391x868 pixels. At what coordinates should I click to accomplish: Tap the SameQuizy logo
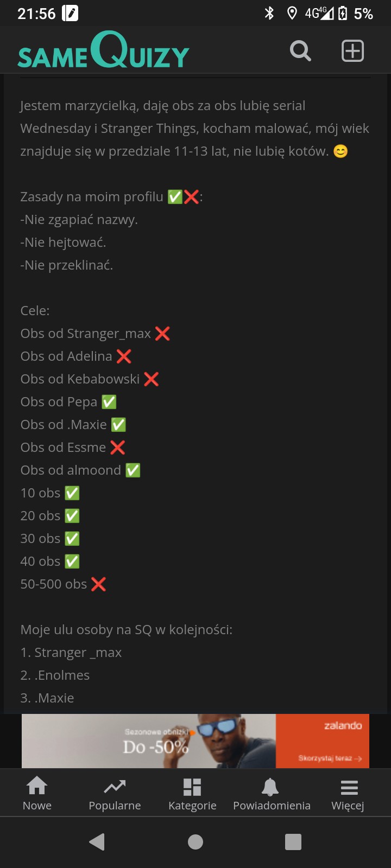tap(103, 51)
